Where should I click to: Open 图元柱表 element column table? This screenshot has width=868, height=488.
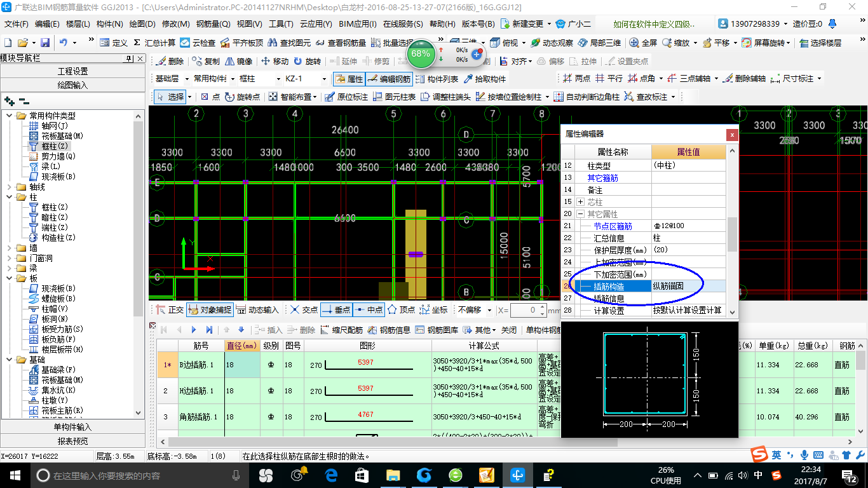(x=394, y=97)
